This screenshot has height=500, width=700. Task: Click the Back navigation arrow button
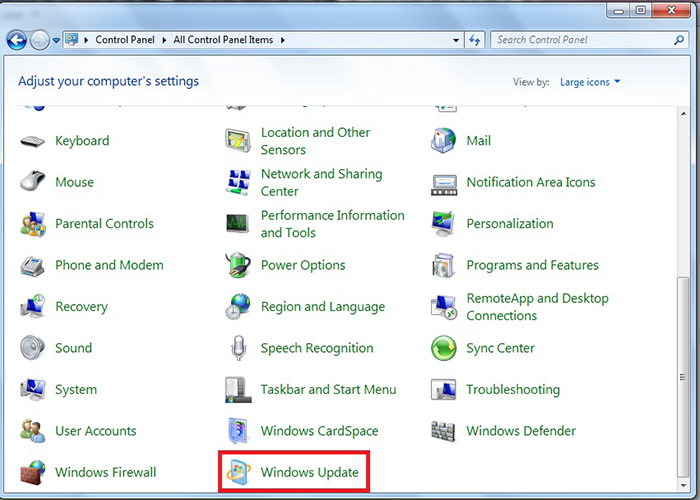click(17, 40)
